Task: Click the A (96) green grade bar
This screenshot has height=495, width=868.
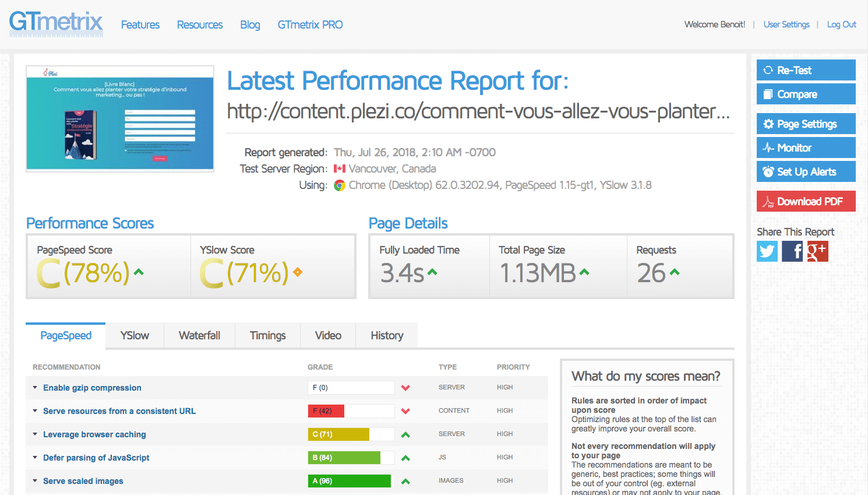Action: pyautogui.click(x=351, y=481)
